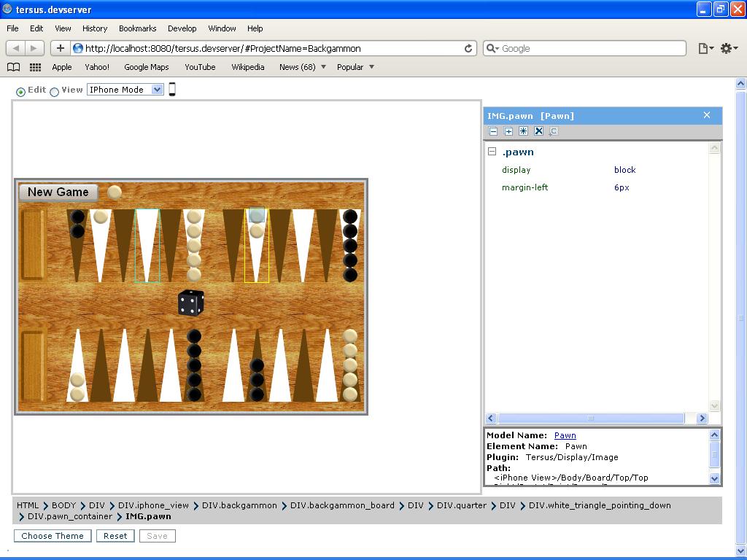The height and width of the screenshot is (560, 747).
Task: Open the IPhone Mode dropdown
Action: tap(125, 90)
